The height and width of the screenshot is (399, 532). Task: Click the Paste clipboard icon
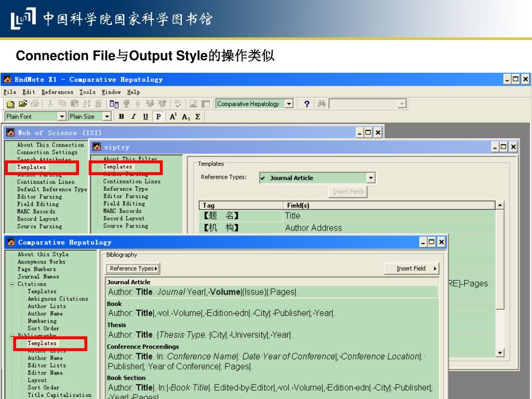[x=75, y=103]
